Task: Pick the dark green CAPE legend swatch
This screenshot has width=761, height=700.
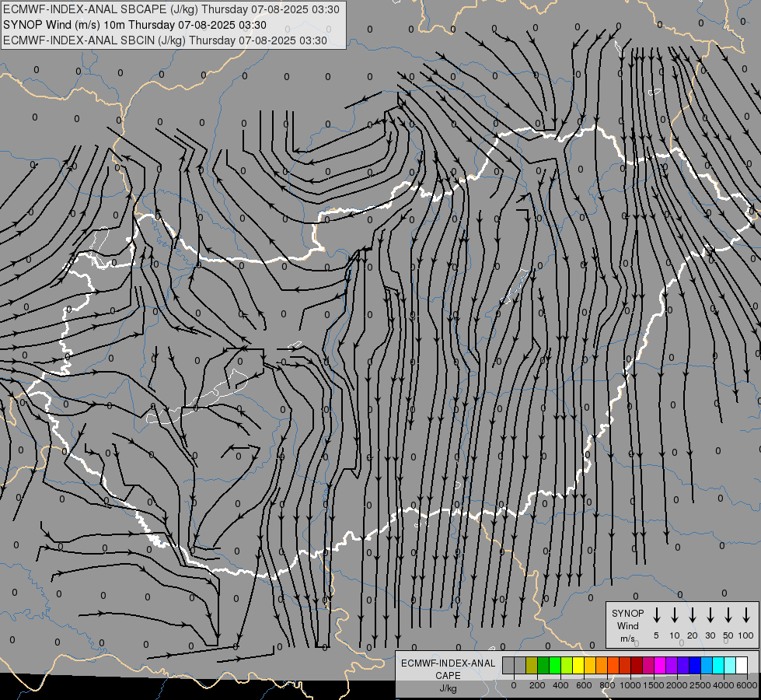Action: (x=543, y=665)
